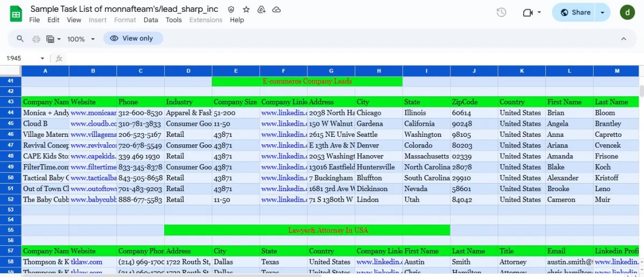
Task: Click the View only button
Action: tap(133, 39)
